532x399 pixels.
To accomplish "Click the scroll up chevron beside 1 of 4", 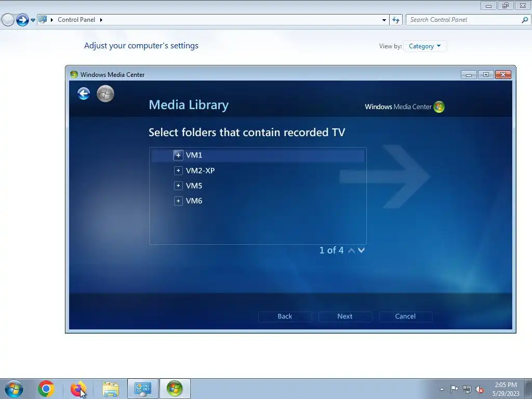I will pyautogui.click(x=352, y=250).
